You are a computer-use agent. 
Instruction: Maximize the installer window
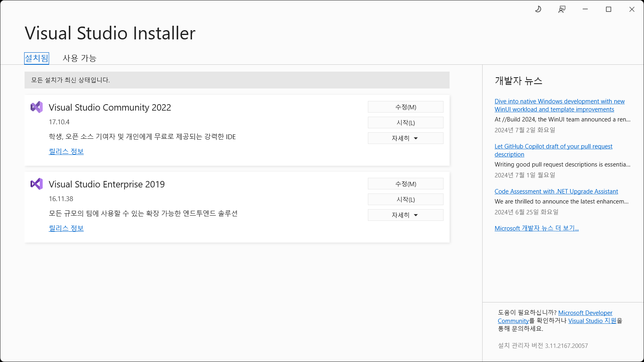click(x=609, y=9)
